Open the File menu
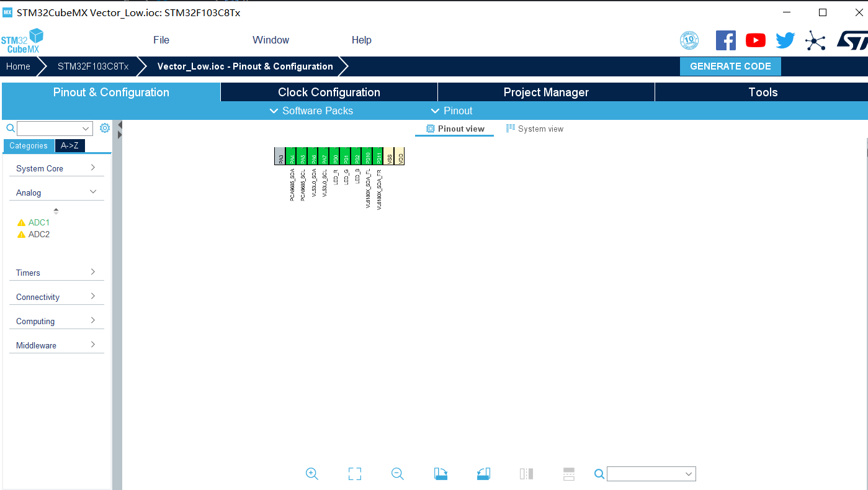Image resolution: width=868 pixels, height=490 pixels. coord(161,40)
